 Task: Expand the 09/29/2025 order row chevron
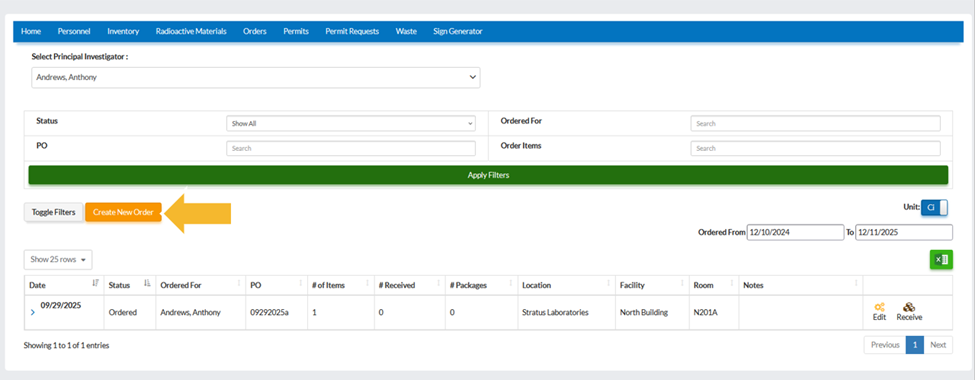tap(33, 312)
